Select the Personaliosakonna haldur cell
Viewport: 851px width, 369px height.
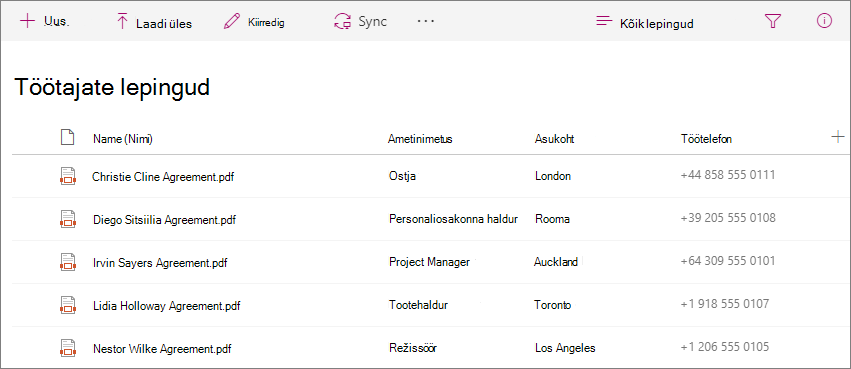[x=453, y=219]
